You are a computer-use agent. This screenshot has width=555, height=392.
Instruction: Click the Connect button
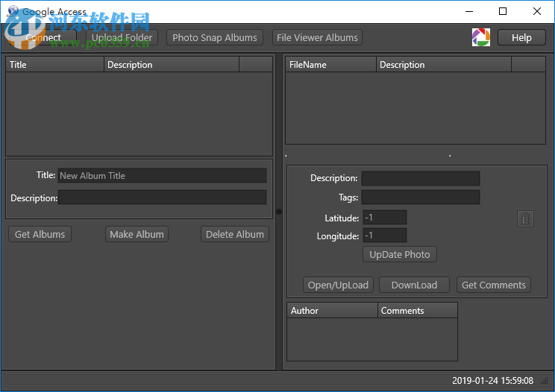43,37
